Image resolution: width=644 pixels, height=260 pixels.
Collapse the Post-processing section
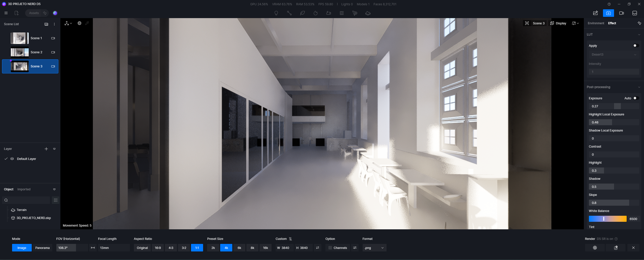[x=639, y=87]
